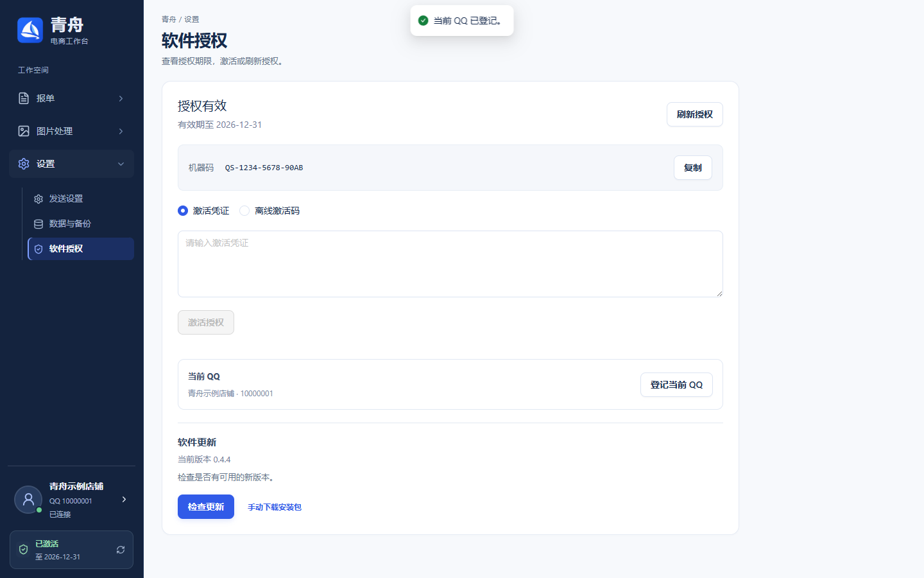Click the 青舟示例店铺 · 10000001 text
Viewport: 924px width, 578px height.
[x=230, y=394]
